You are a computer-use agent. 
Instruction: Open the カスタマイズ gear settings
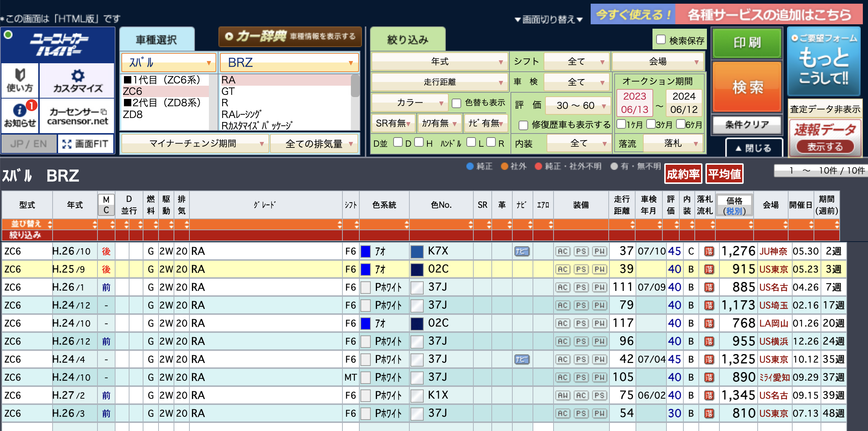click(78, 80)
